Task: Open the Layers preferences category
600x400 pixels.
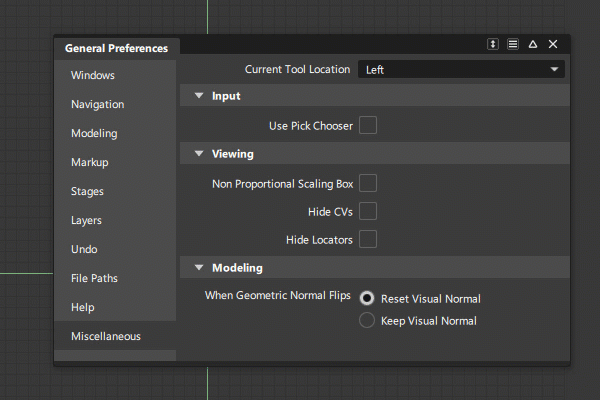Action: point(86,220)
